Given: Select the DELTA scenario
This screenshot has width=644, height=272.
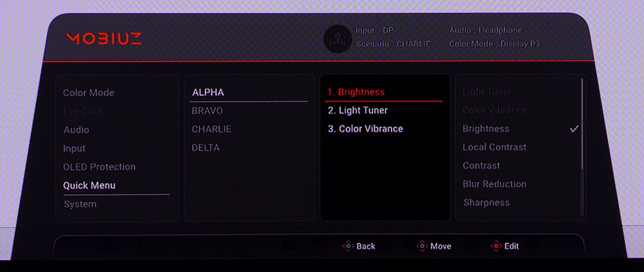Looking at the screenshot, I should click(x=206, y=148).
